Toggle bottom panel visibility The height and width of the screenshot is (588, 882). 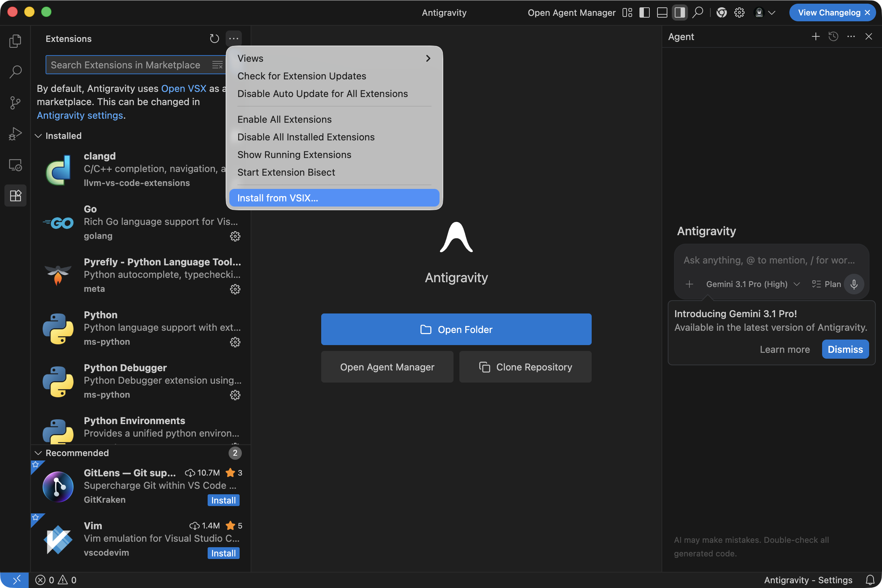(x=662, y=13)
